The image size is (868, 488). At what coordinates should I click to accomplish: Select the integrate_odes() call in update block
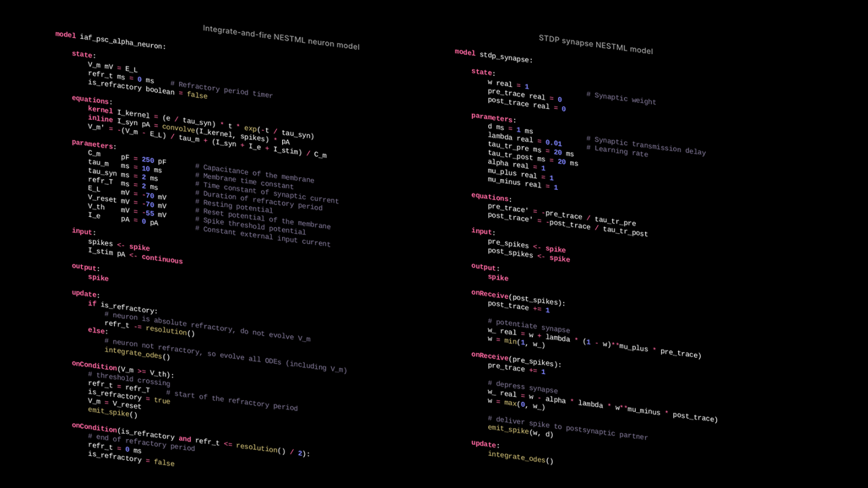[x=136, y=352]
